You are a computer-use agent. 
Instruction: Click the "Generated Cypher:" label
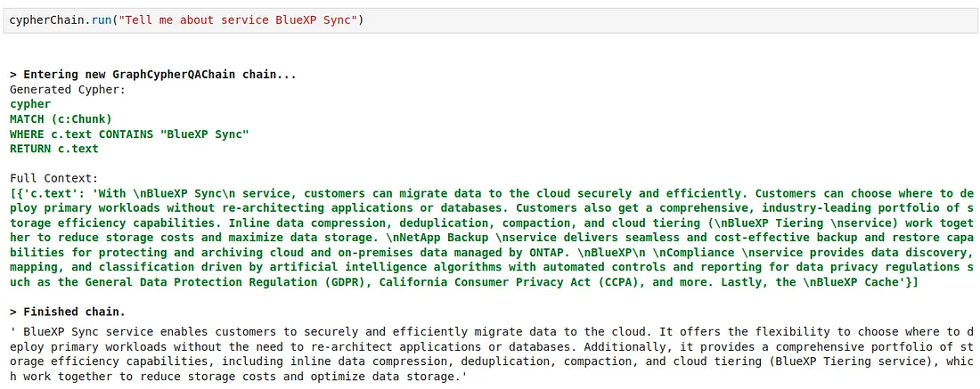(68, 89)
